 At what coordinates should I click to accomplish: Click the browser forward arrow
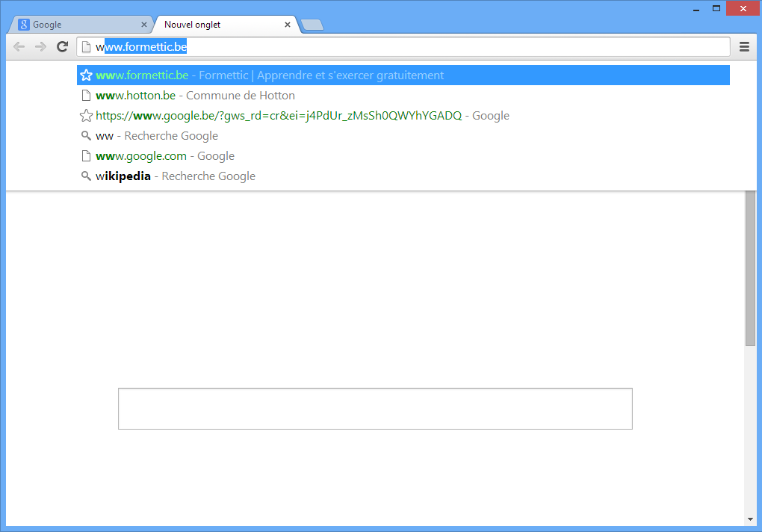[x=41, y=46]
